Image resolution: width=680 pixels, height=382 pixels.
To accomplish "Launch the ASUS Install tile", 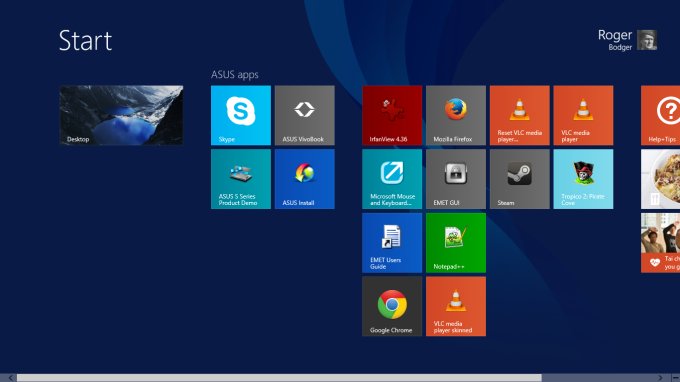I will click(x=304, y=179).
